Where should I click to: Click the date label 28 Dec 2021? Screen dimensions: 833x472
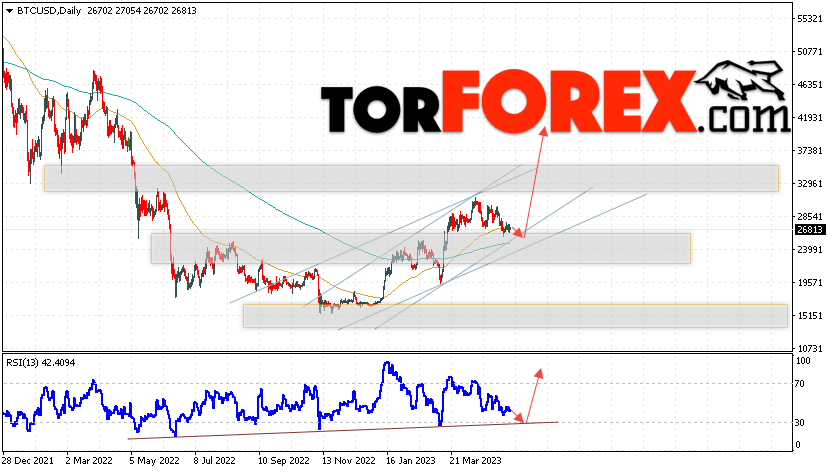(28, 460)
